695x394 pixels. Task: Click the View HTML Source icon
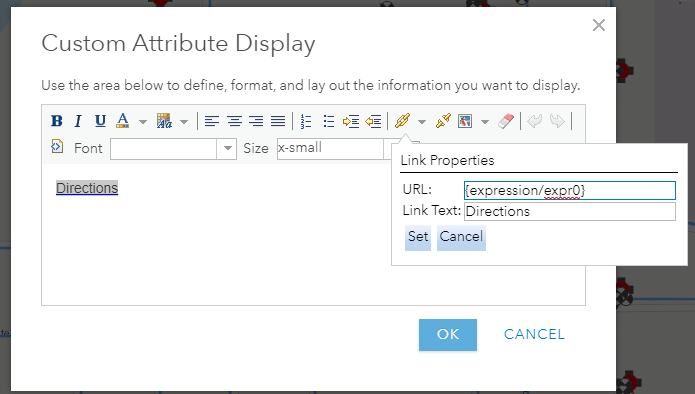point(57,146)
